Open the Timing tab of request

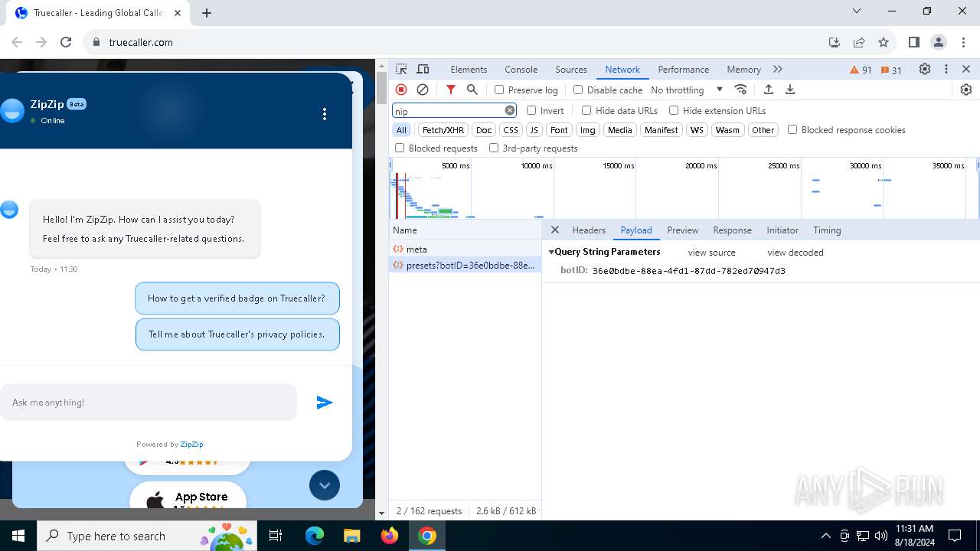pos(827,230)
